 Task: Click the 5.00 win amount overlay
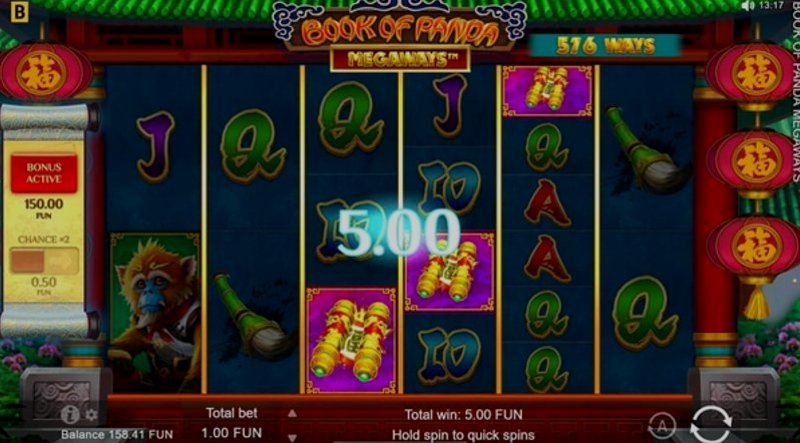[398, 232]
